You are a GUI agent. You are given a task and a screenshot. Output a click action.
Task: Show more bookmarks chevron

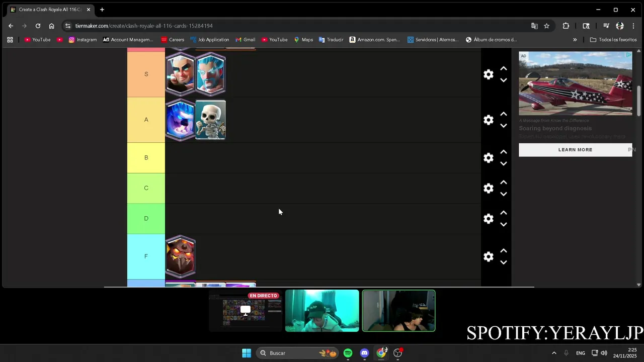point(575,40)
